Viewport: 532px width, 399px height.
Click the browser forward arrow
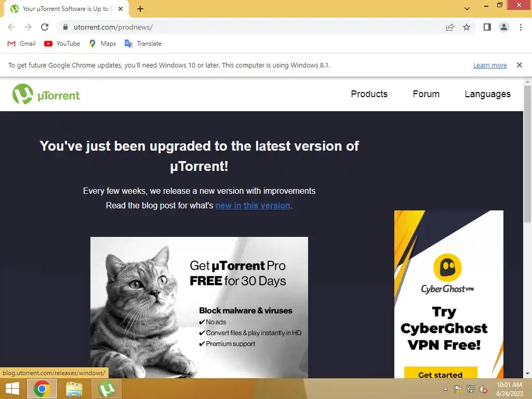pyautogui.click(x=28, y=27)
